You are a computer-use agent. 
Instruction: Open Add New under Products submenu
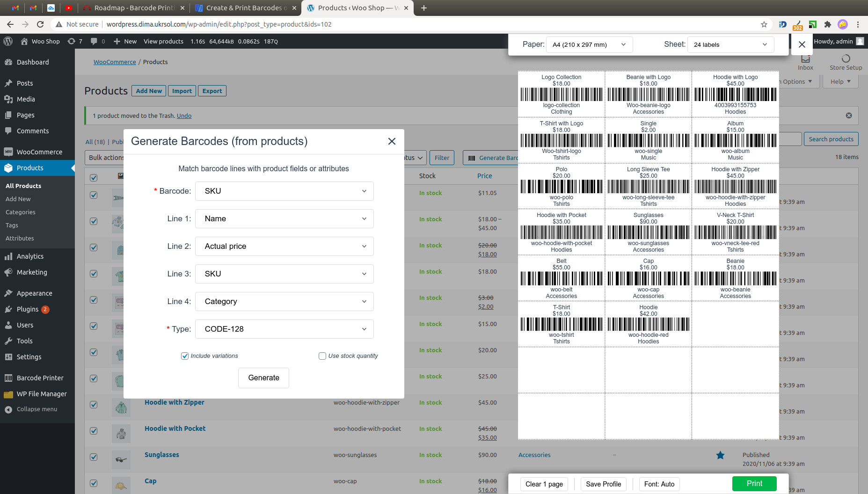tap(18, 199)
